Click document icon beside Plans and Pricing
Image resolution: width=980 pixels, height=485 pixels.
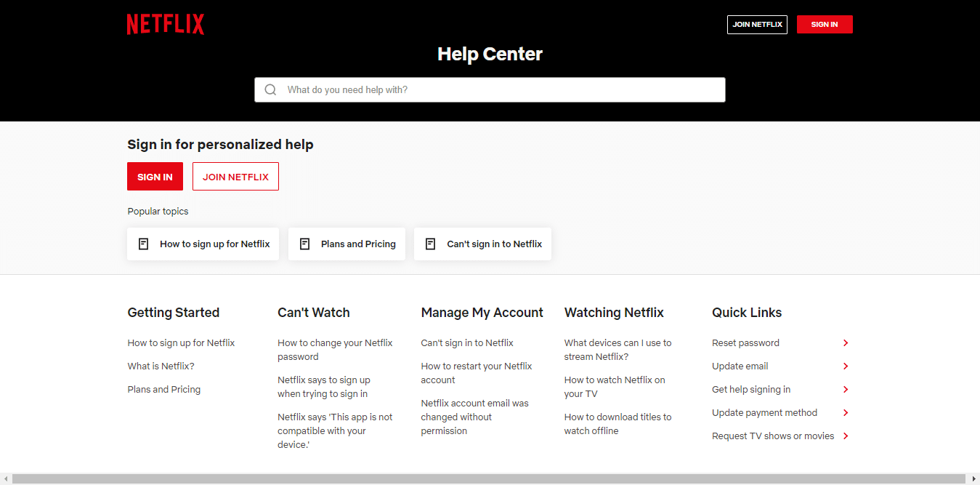(x=305, y=244)
